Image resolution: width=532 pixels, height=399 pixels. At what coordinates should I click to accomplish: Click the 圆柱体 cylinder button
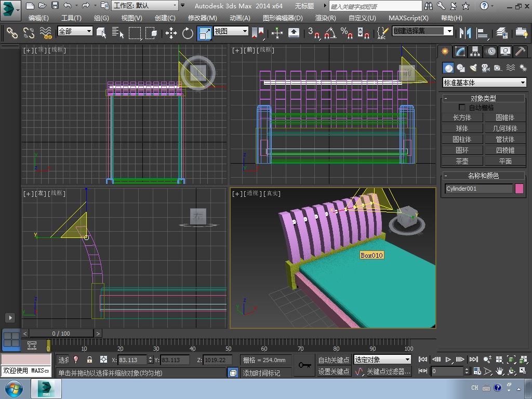462,139
